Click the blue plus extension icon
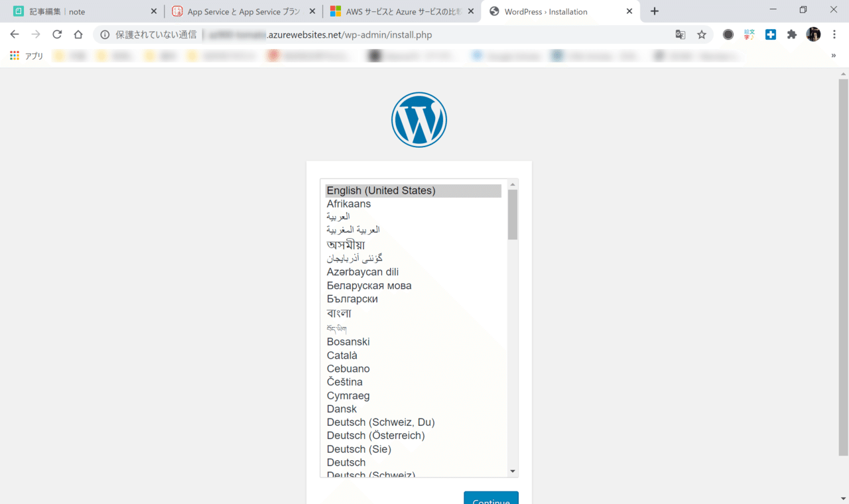Screen dimensions: 849x504 coord(771,34)
